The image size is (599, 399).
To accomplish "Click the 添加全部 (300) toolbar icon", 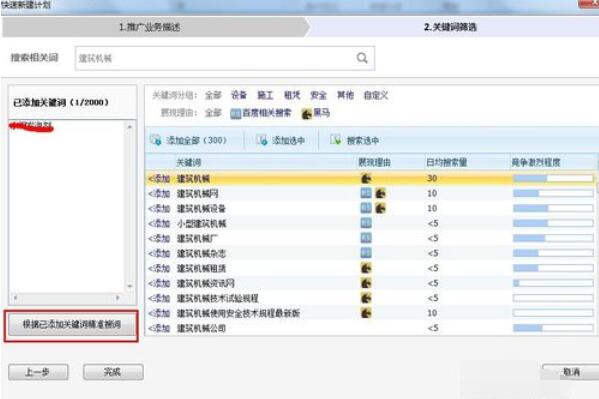I will coord(155,140).
